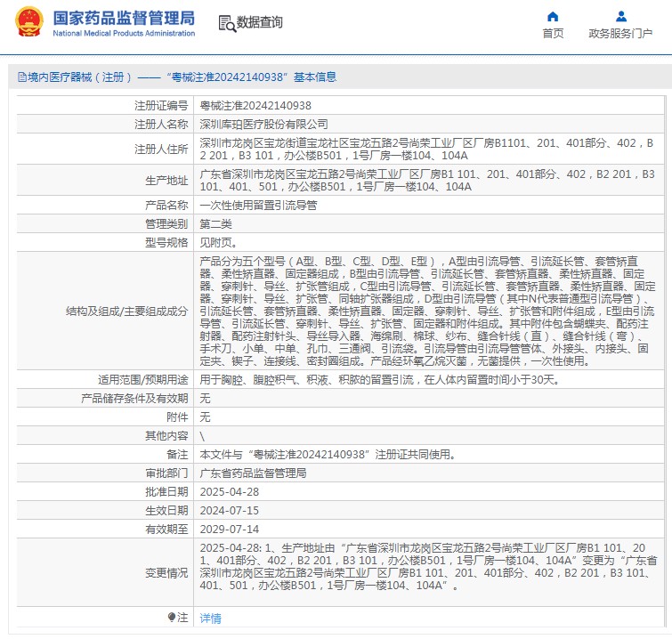The height and width of the screenshot is (639, 672).
Task: Select the 第二类 management category value
Action: [216, 222]
